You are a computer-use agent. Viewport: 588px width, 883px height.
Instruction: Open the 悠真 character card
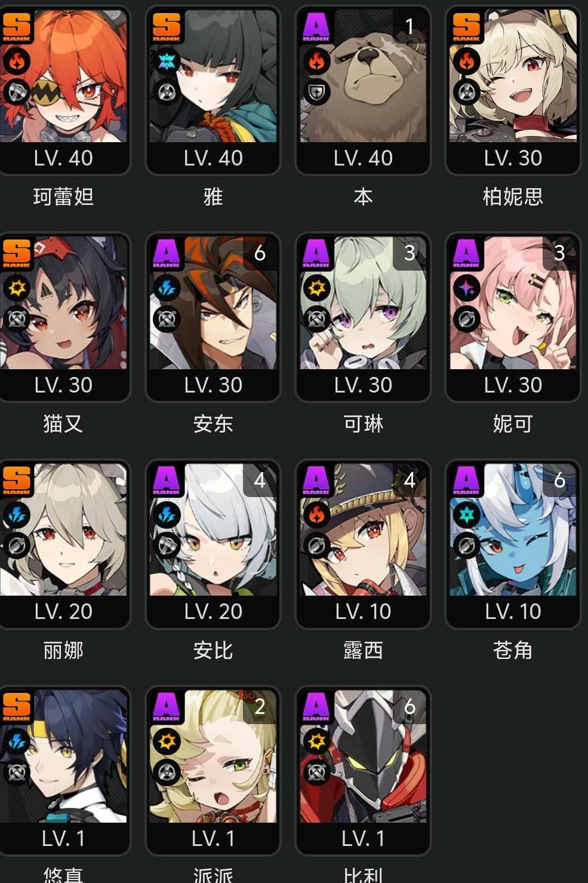point(63,770)
